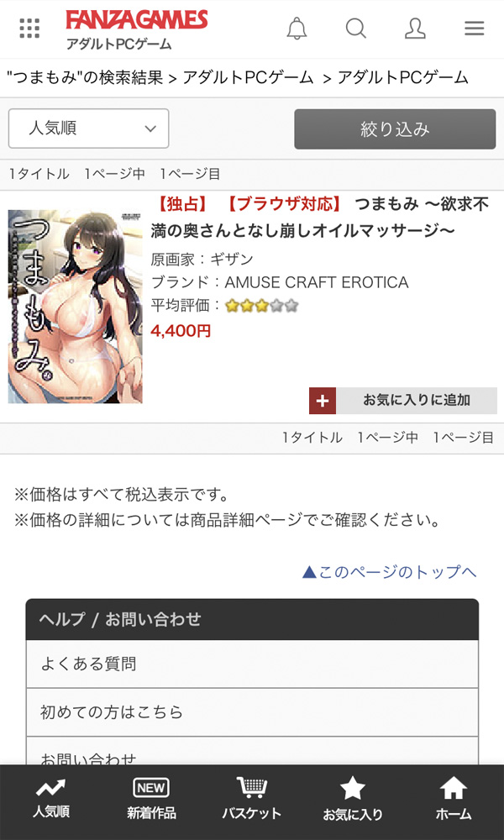The image size is (504, 840).
Task: Open notifications bell icon
Action: pos(297,29)
